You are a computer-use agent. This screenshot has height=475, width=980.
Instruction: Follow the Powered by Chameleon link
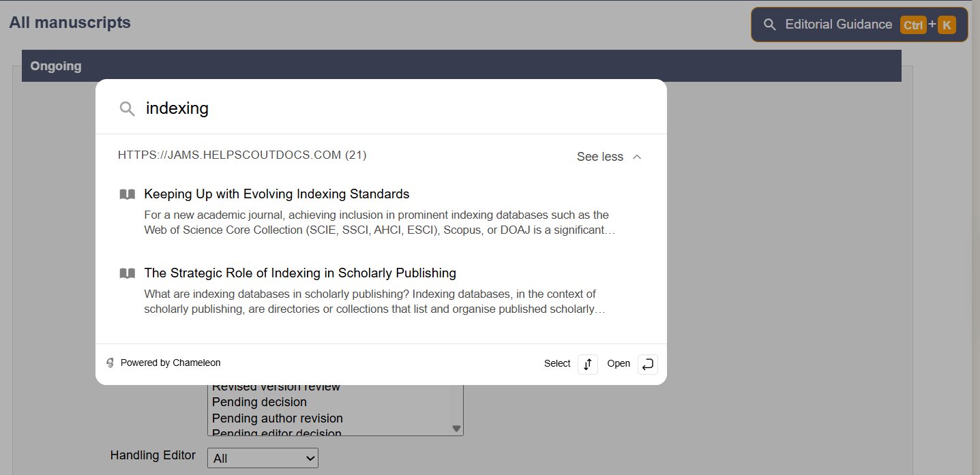[170, 363]
